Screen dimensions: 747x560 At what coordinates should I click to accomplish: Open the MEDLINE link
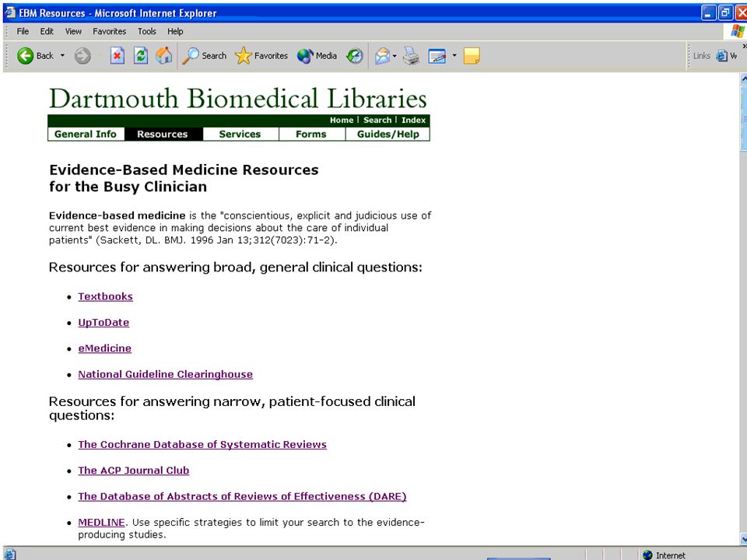tap(101, 523)
